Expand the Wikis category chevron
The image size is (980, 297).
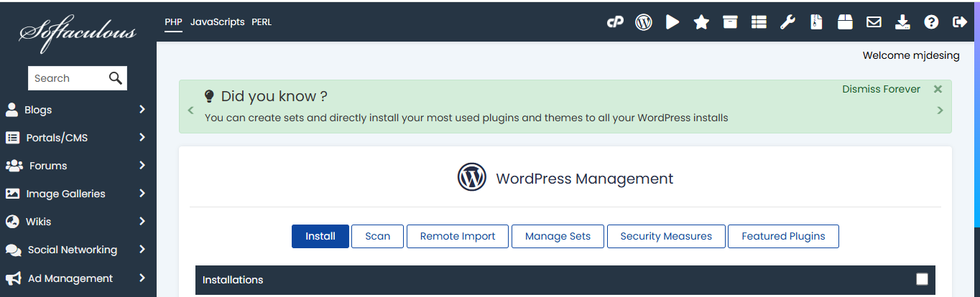point(142,222)
